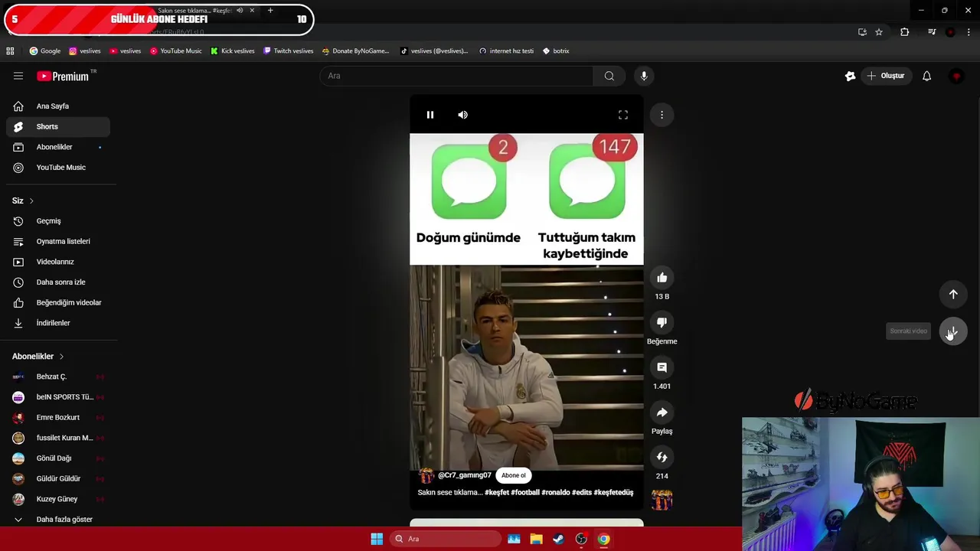980x551 pixels.
Task: Subscribe using Abone ol button
Action: point(514,475)
